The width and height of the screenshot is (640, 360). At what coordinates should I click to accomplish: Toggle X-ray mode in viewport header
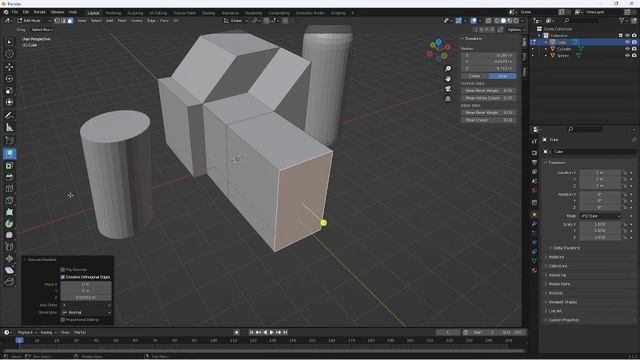point(488,20)
